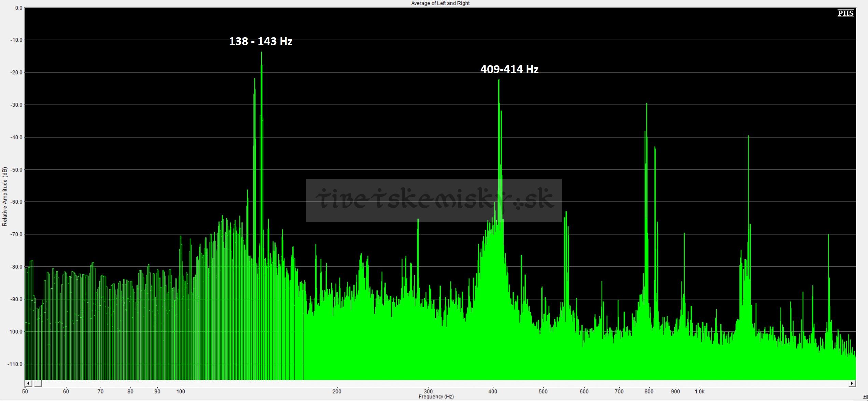Click the right scroll arrow under graph

[852, 383]
